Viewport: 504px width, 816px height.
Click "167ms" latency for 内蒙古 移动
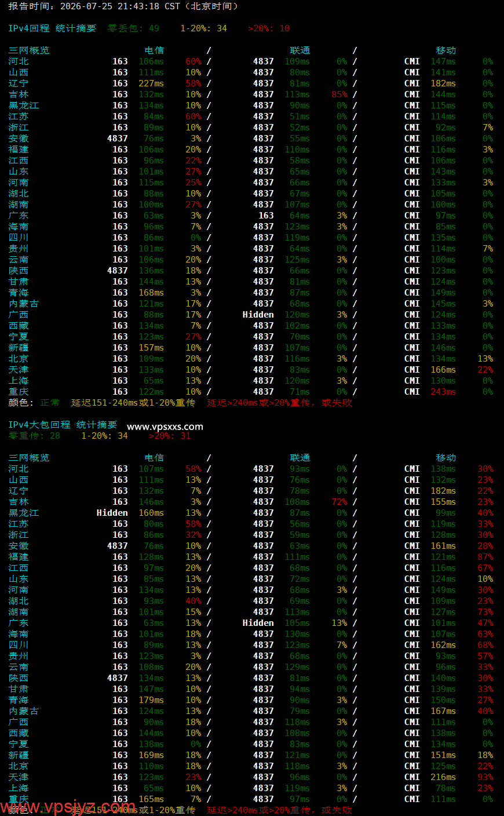pyautogui.click(x=443, y=711)
